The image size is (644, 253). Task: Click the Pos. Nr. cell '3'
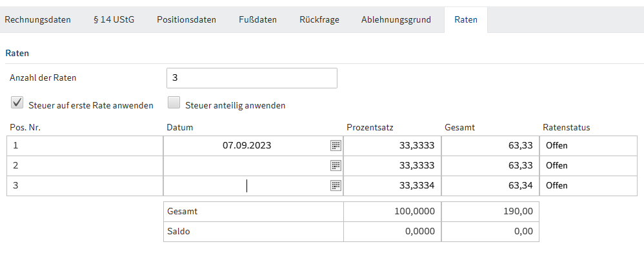[85, 186]
